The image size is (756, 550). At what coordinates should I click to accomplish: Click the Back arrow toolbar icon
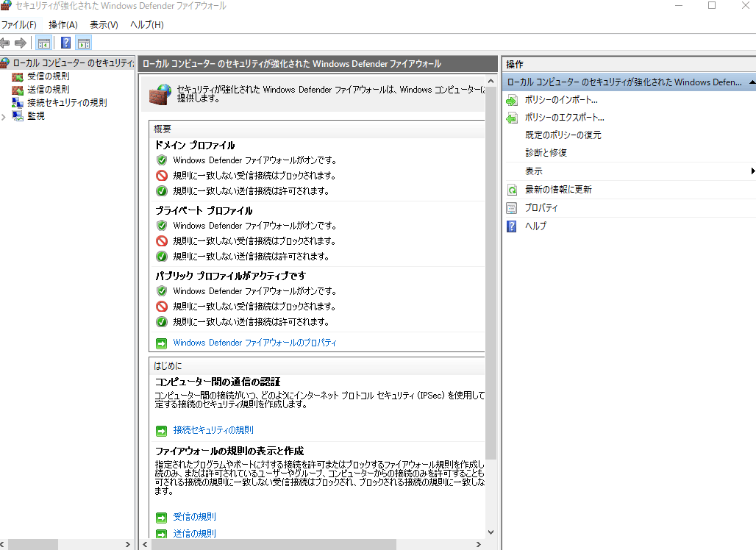tap(5, 43)
